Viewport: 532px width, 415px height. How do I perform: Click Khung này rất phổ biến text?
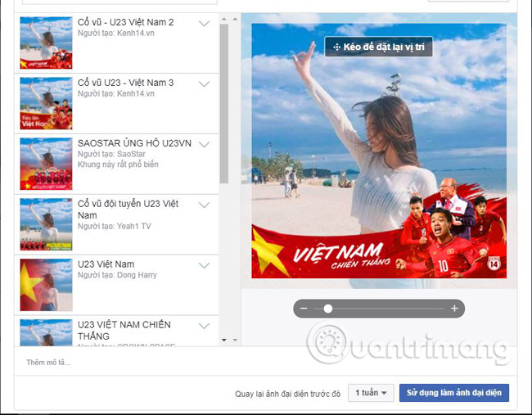[118, 165]
